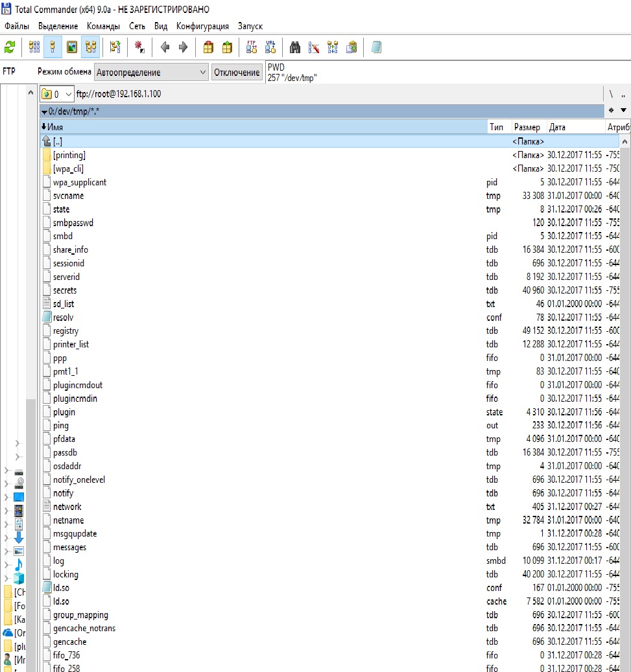The image size is (631, 672).
Task: Click the Отключение disconnect button
Action: 237,73
